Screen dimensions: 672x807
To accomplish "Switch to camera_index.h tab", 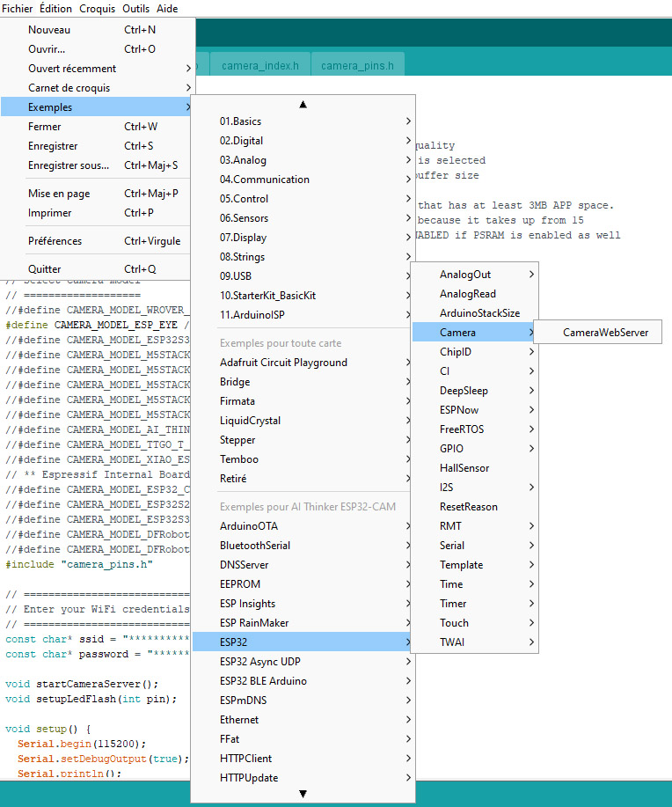I will pos(260,65).
